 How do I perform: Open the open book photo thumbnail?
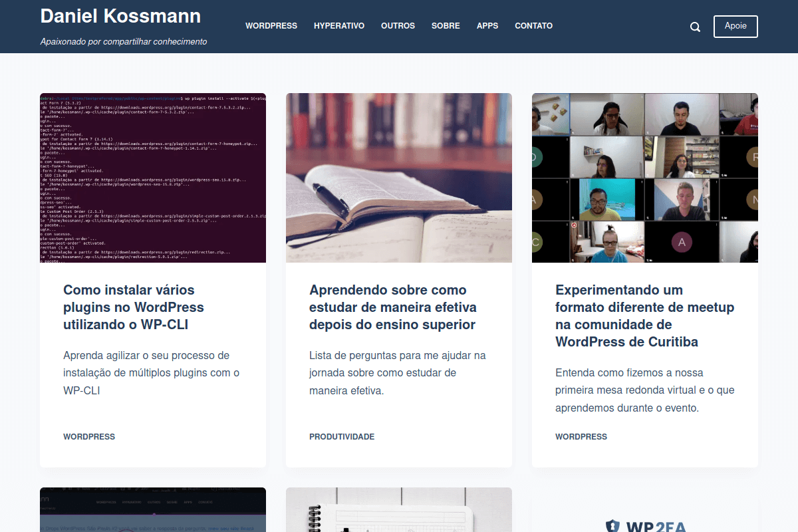tap(399, 178)
